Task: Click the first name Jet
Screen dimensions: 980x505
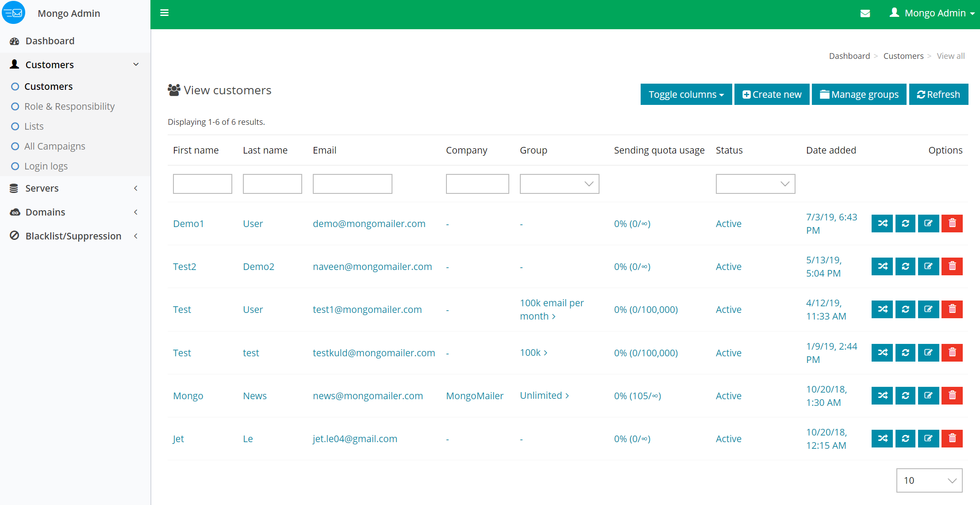Action: point(178,439)
